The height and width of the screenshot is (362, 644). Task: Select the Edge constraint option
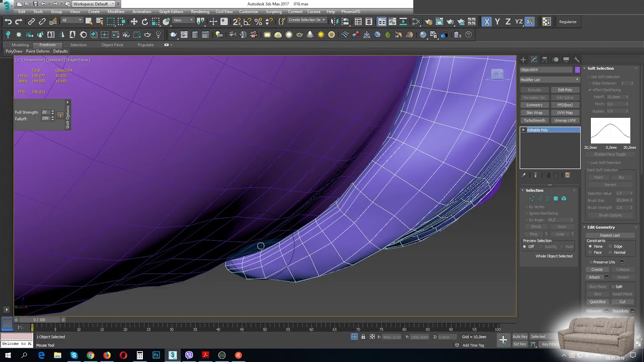611,246
